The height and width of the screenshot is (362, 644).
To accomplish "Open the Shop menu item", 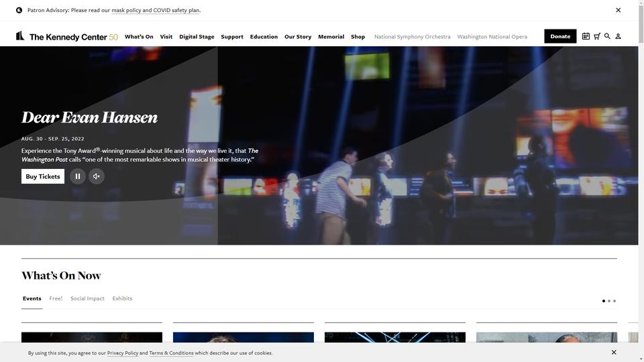I will (358, 36).
